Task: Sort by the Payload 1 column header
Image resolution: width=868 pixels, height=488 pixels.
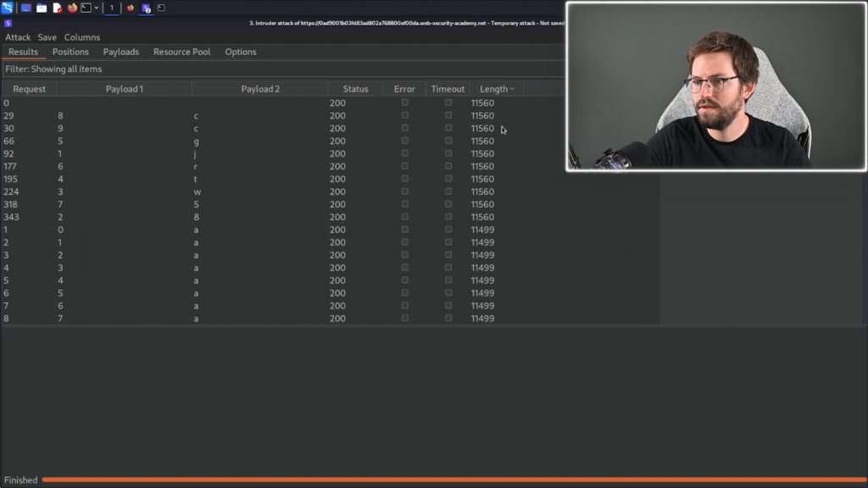Action: pyautogui.click(x=125, y=88)
